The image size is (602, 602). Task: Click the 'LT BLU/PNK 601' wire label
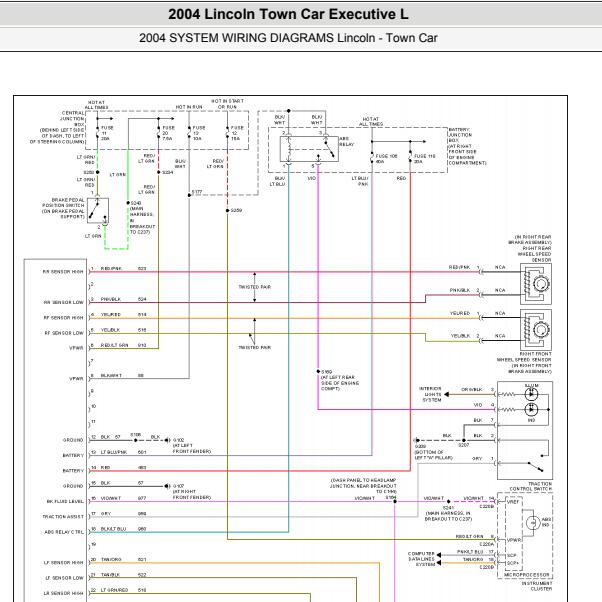123,452
